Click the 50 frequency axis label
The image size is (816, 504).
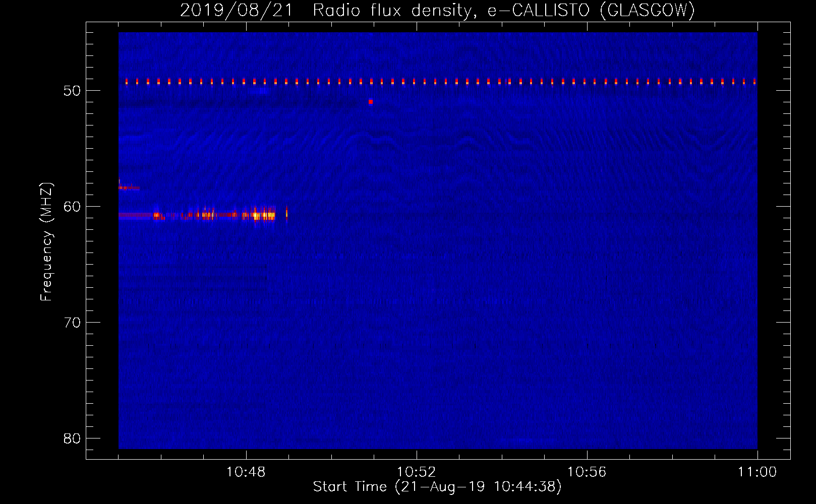click(72, 91)
